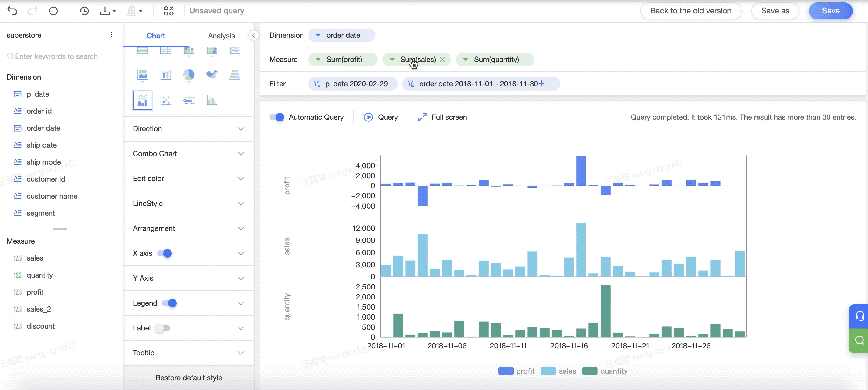Open the order date dimension dropdown arrow
The image size is (868, 390).
tap(318, 35)
